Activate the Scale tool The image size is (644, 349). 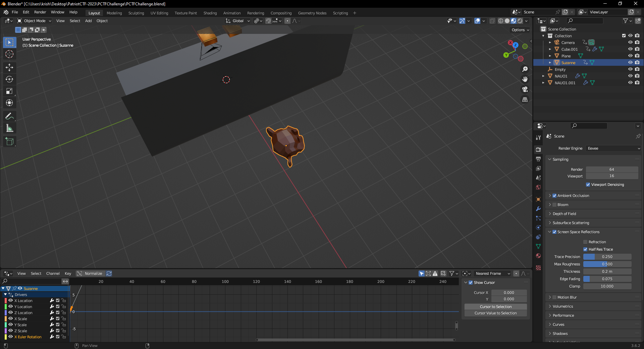(x=9, y=91)
